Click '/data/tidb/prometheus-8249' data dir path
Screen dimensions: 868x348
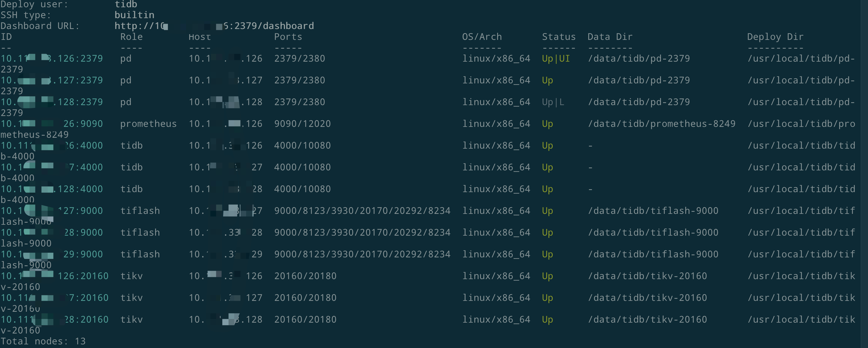pos(661,124)
